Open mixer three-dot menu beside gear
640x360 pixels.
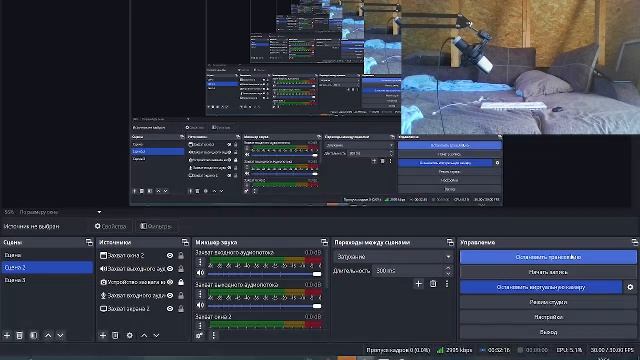pyautogui.click(x=213, y=336)
